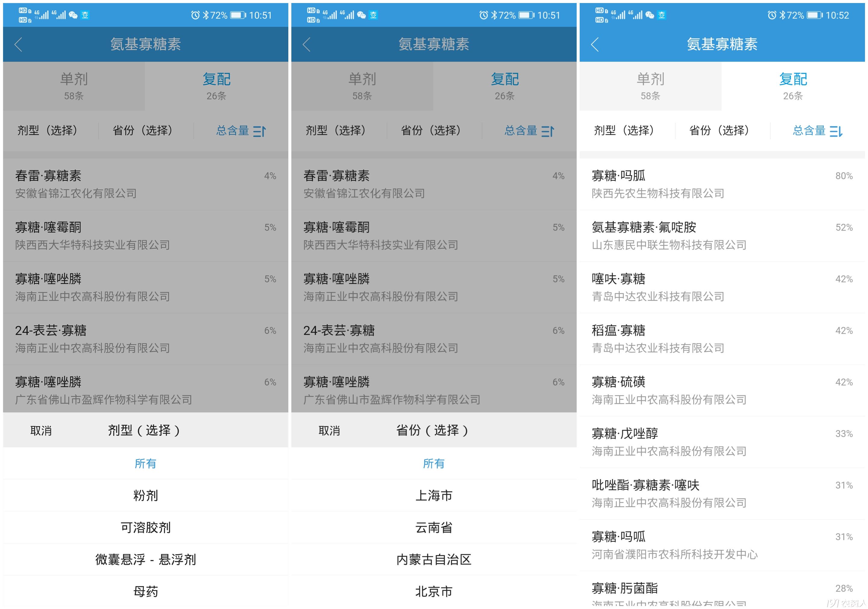Tap 取消 on the 省份 picker sheet
Screen dimensions: 868x609
(x=329, y=431)
